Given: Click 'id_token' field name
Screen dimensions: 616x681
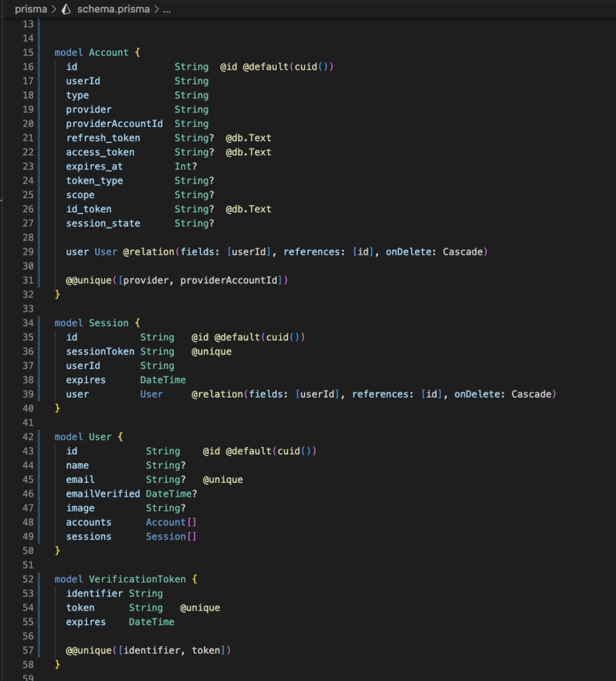Looking at the screenshot, I should pos(88,209).
